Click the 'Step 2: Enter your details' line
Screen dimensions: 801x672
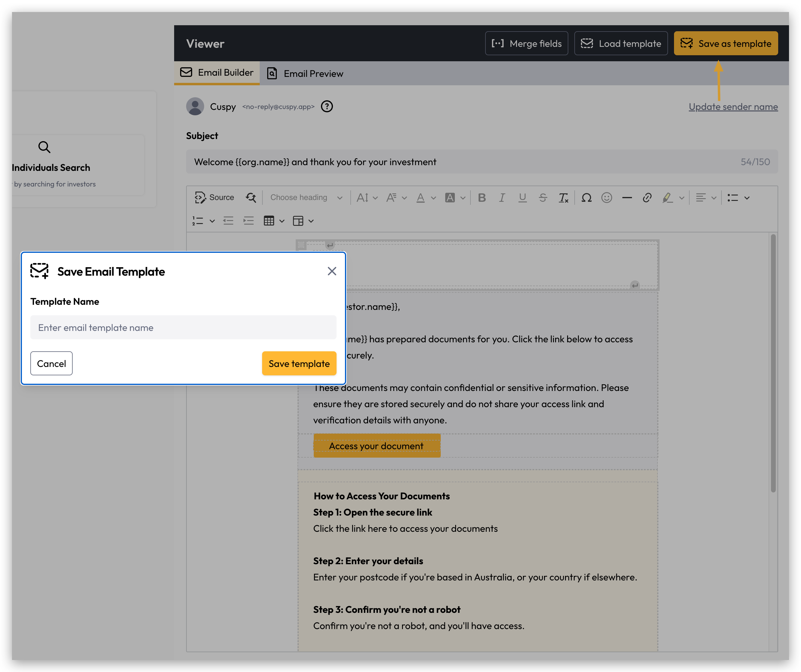pos(368,561)
